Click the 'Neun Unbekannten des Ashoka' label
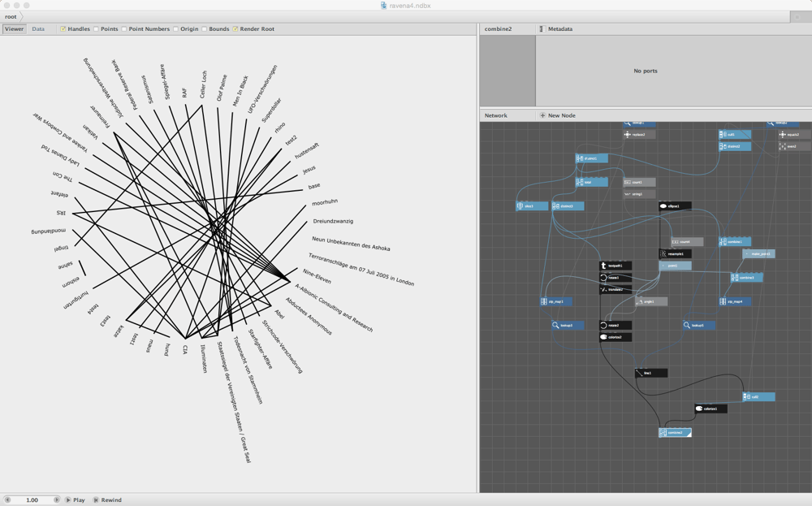The width and height of the screenshot is (812, 506). coord(351,244)
